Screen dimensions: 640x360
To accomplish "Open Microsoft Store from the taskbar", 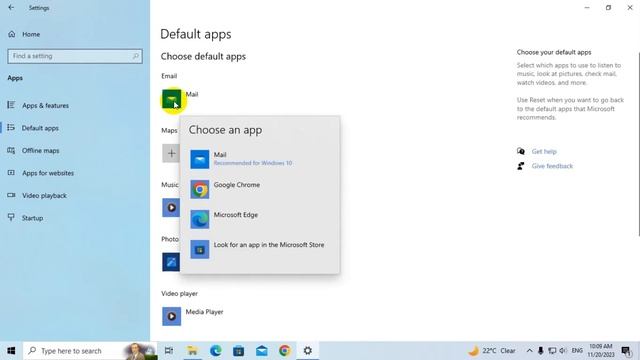I will pyautogui.click(x=239, y=351).
